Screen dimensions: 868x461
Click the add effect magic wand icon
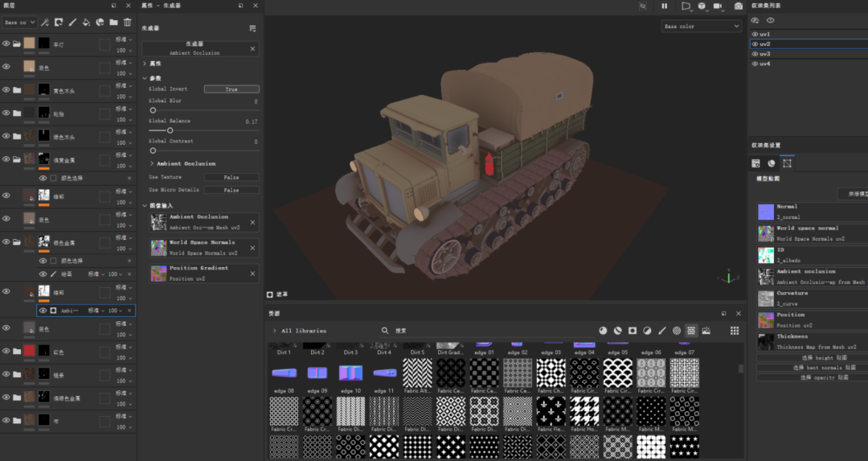click(x=45, y=23)
